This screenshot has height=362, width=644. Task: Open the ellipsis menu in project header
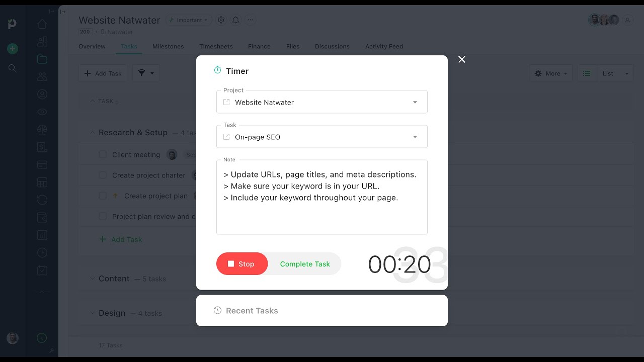[x=250, y=20]
